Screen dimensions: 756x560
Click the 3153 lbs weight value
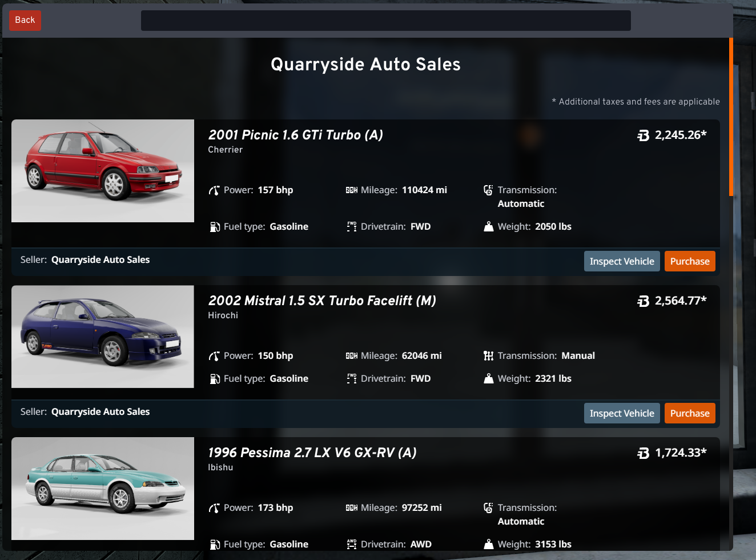[553, 545]
